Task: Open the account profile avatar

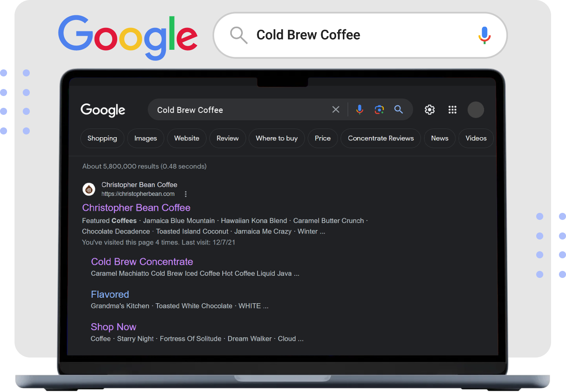Action: coord(475,110)
